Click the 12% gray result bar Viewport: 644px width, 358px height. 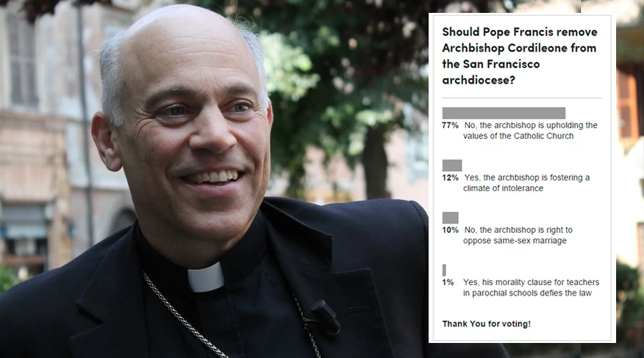click(x=452, y=165)
